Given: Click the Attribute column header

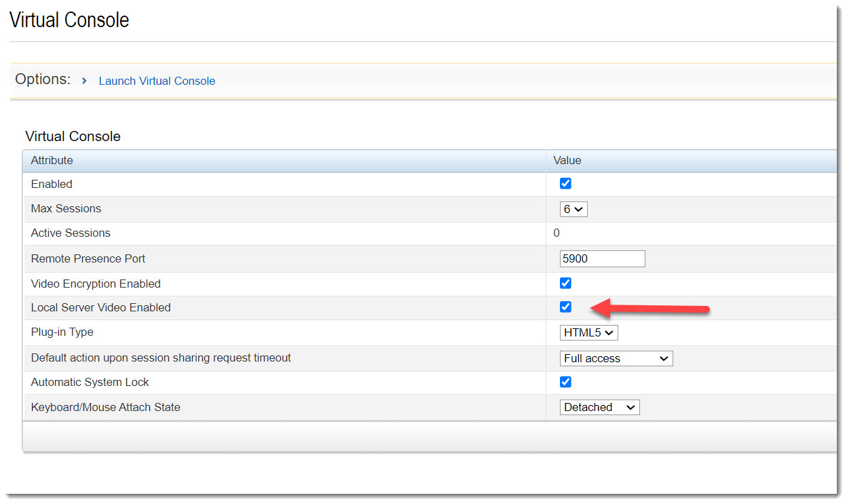Looking at the screenshot, I should coord(52,161).
